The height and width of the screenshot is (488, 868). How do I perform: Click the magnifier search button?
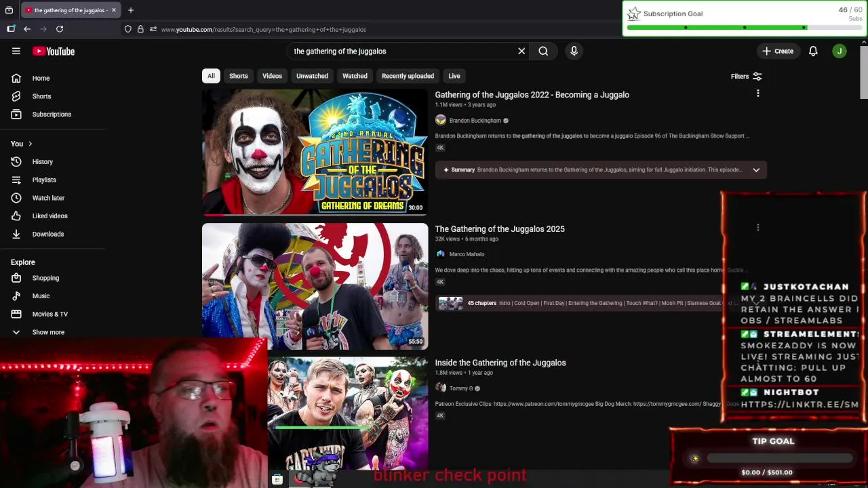pyautogui.click(x=543, y=51)
